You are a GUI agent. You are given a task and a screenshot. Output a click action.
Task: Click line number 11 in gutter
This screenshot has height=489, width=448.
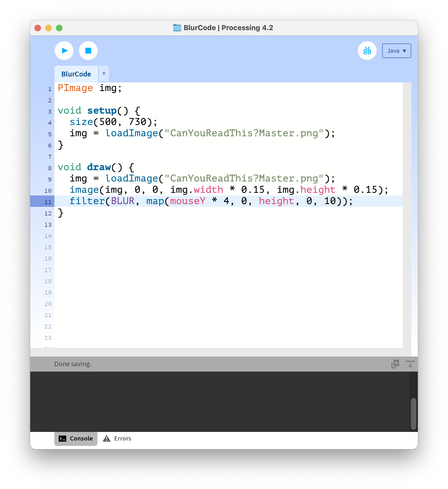48,202
